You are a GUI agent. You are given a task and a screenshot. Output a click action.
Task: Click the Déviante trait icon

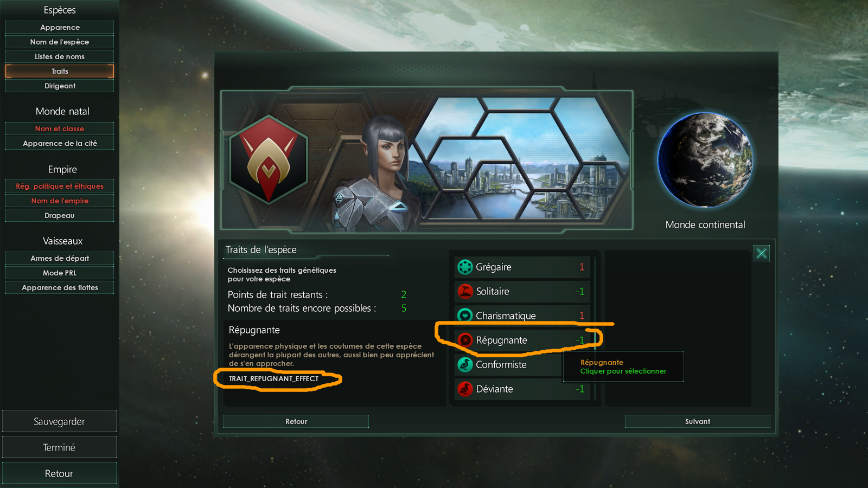pos(465,389)
